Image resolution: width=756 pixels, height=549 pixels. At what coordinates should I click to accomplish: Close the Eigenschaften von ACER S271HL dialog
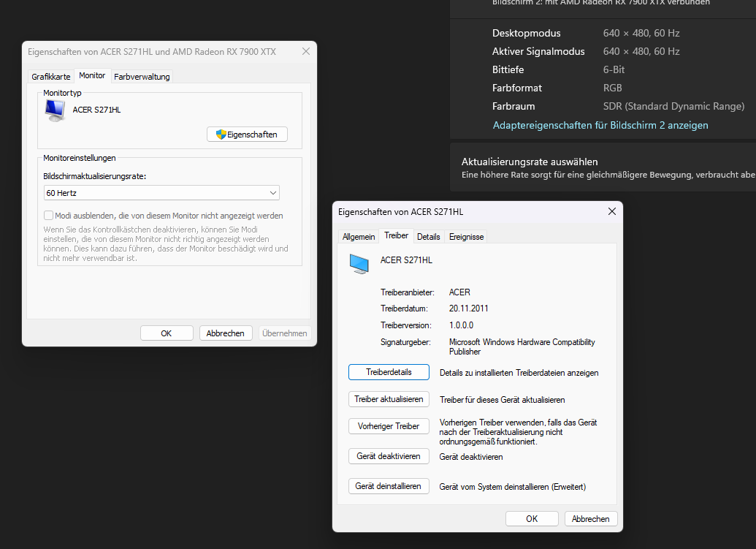coord(612,212)
